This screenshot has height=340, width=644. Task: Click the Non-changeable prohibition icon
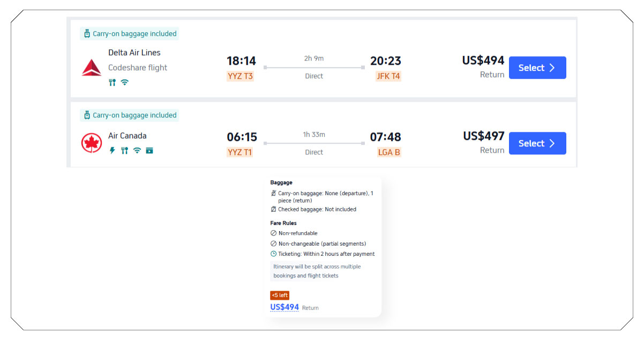pyautogui.click(x=273, y=243)
